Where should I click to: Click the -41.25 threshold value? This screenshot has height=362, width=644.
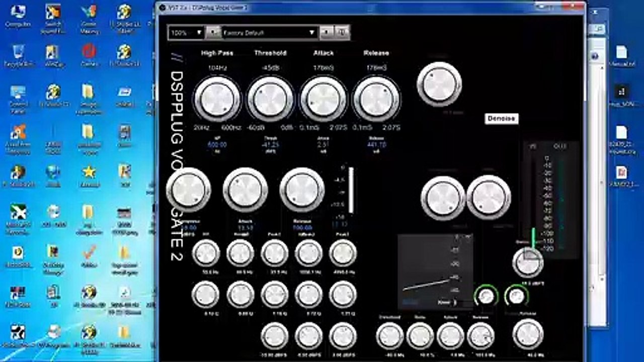[x=270, y=145]
